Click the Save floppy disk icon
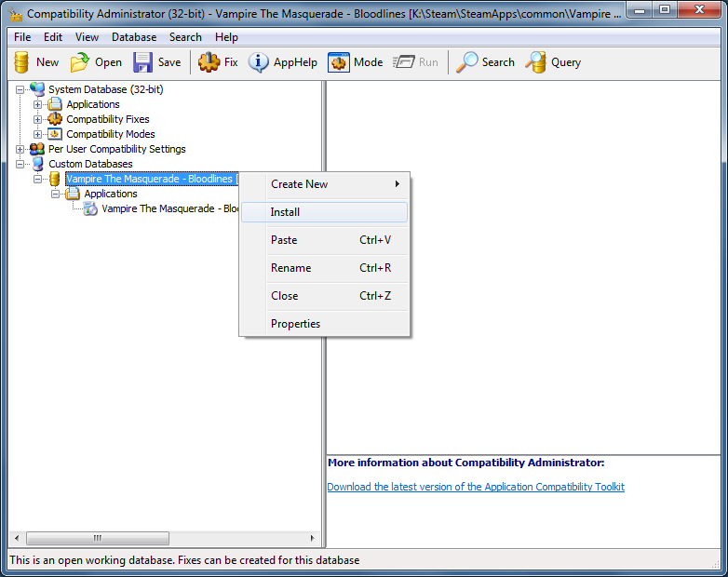The height and width of the screenshot is (577, 728). (x=142, y=62)
